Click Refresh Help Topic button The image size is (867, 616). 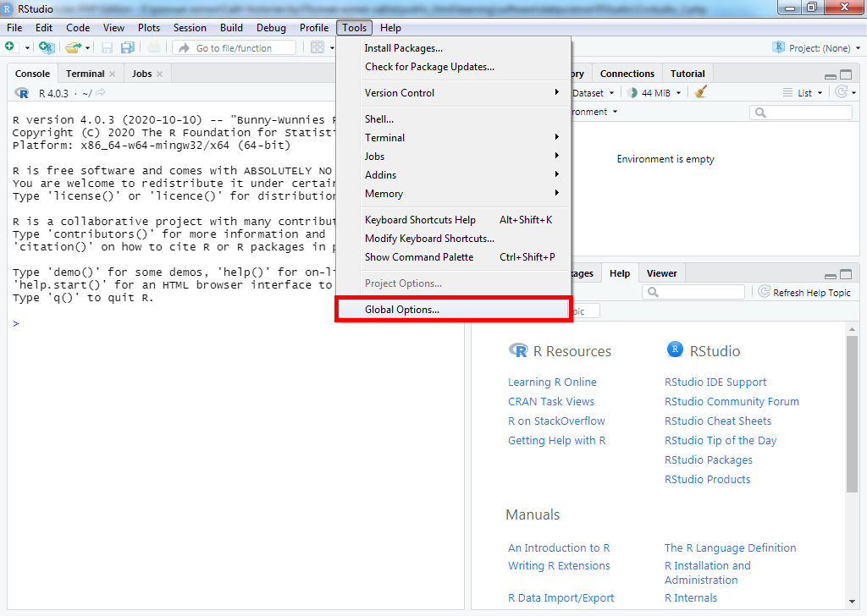(x=804, y=292)
